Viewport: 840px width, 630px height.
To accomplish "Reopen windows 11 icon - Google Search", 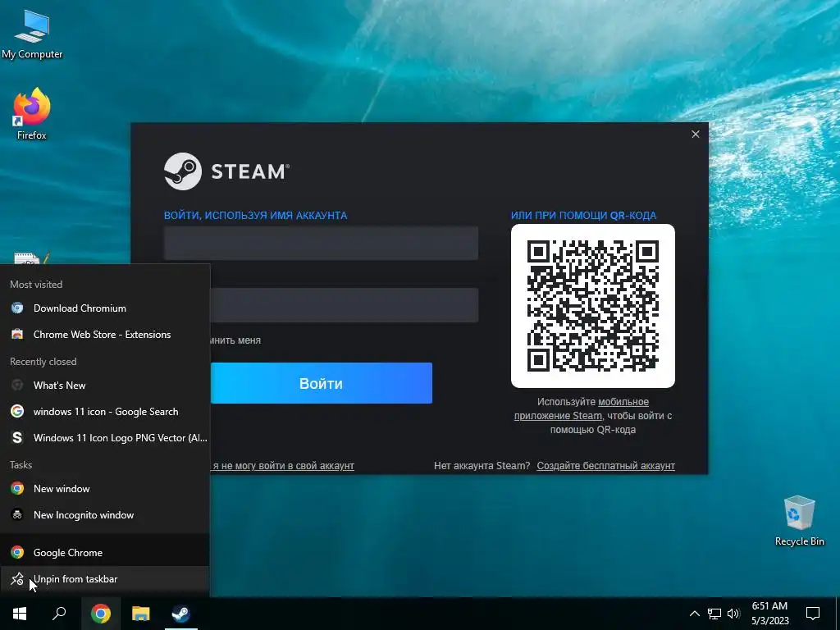I will (x=105, y=412).
